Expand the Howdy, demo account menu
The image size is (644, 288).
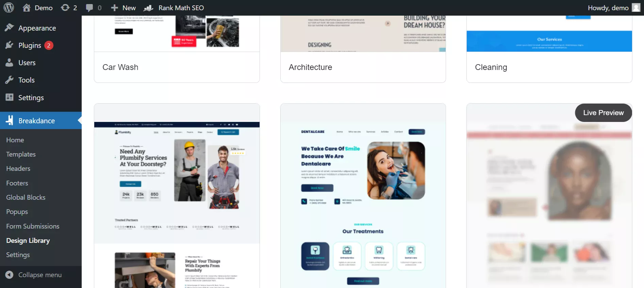coord(608,7)
